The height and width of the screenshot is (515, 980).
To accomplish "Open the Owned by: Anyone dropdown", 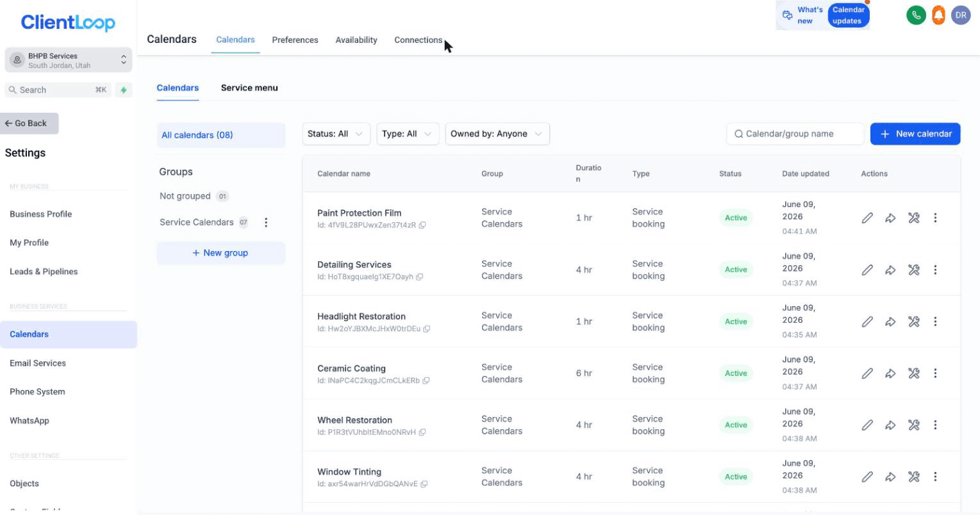I will [497, 134].
